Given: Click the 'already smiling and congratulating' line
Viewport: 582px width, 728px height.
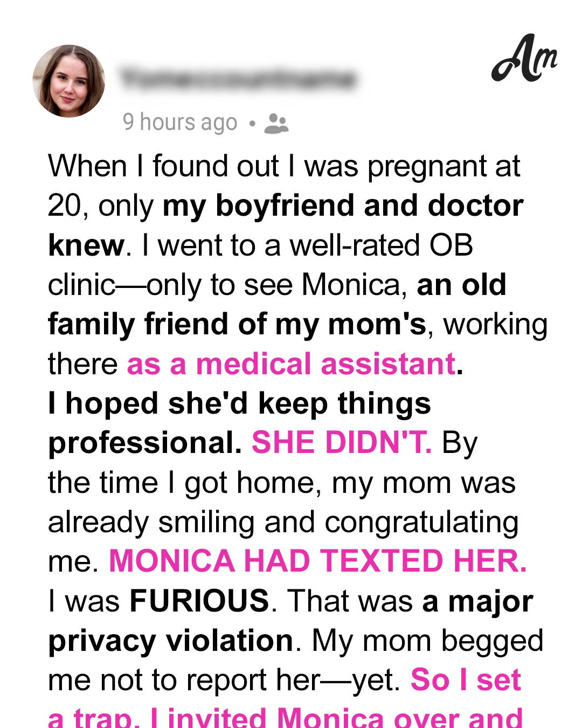Looking at the screenshot, I should point(283,522).
